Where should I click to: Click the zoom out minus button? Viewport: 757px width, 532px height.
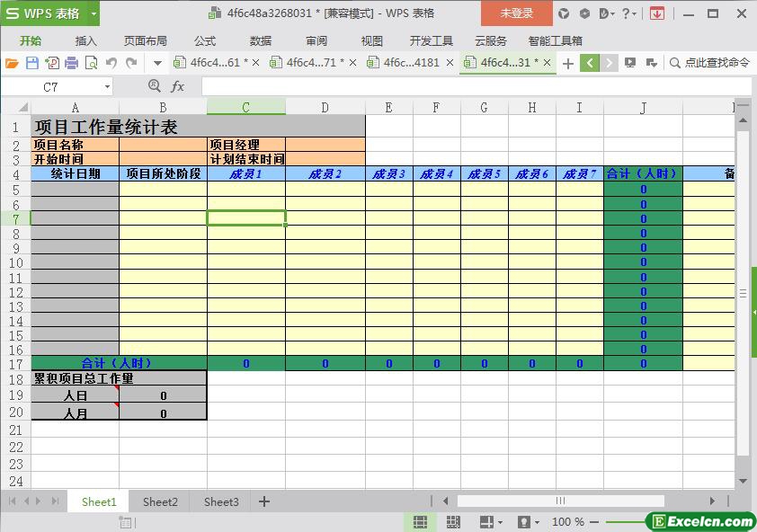[x=594, y=522]
